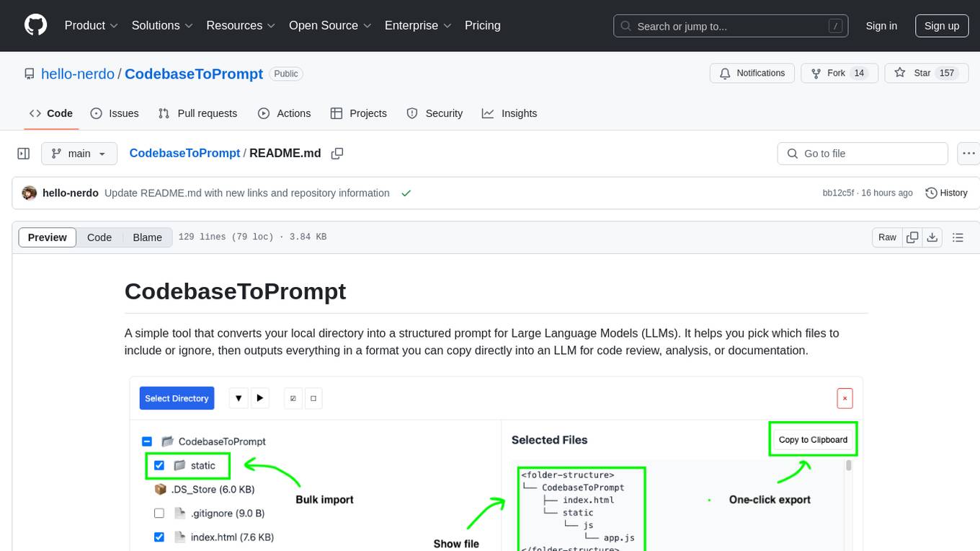Switch to Blame view

click(147, 237)
